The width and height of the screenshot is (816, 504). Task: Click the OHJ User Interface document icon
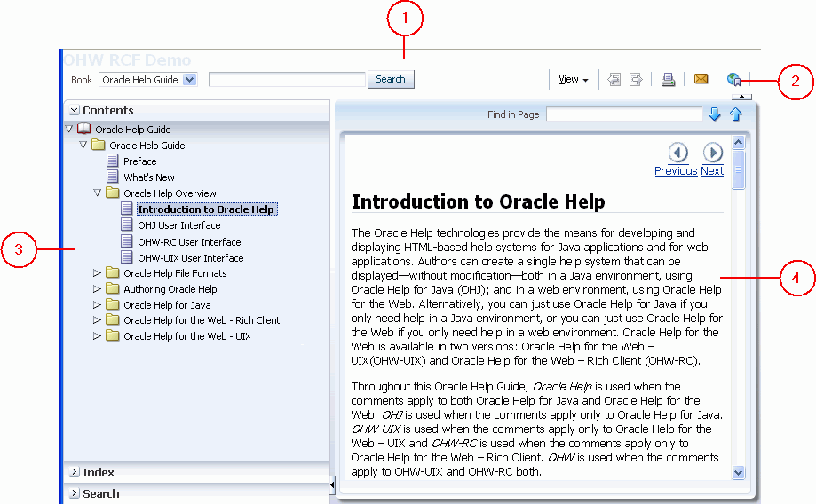click(126, 224)
